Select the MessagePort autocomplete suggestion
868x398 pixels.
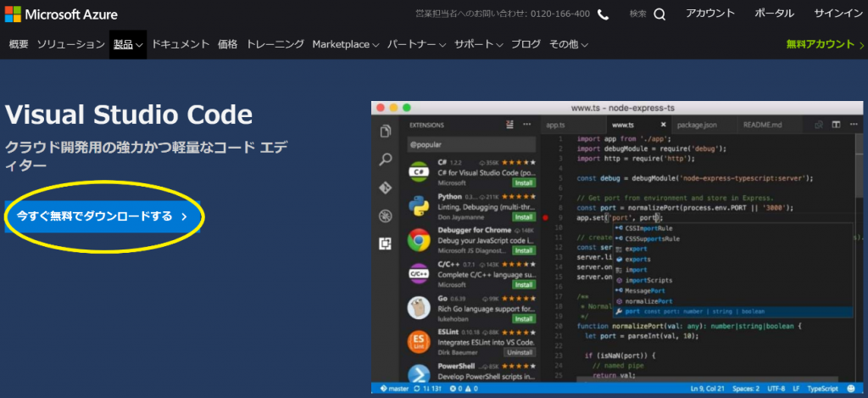pyautogui.click(x=732, y=291)
